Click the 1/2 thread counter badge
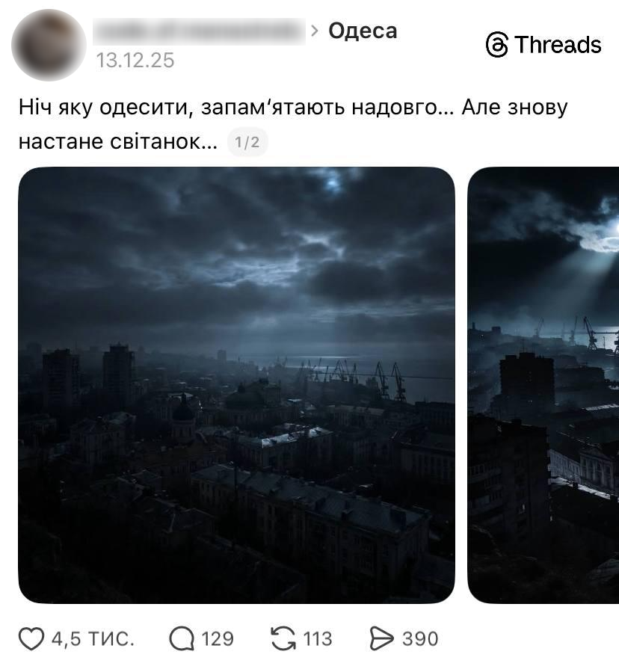 click(x=247, y=142)
